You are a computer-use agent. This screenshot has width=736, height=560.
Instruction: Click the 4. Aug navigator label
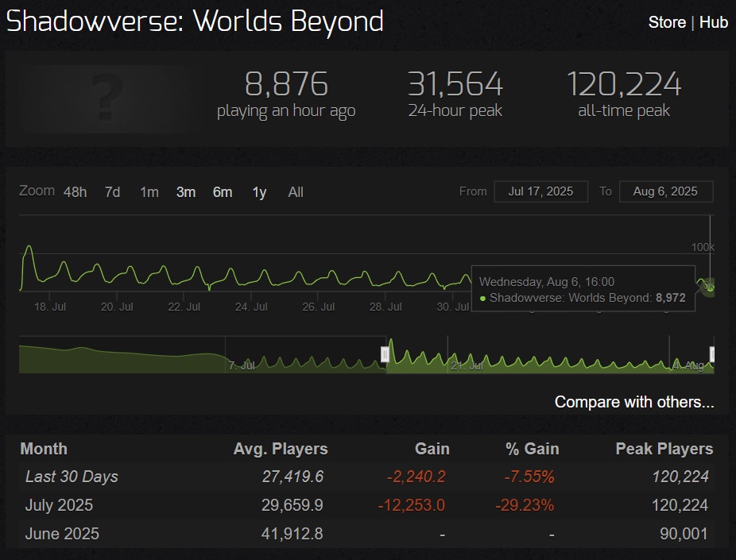tap(688, 365)
